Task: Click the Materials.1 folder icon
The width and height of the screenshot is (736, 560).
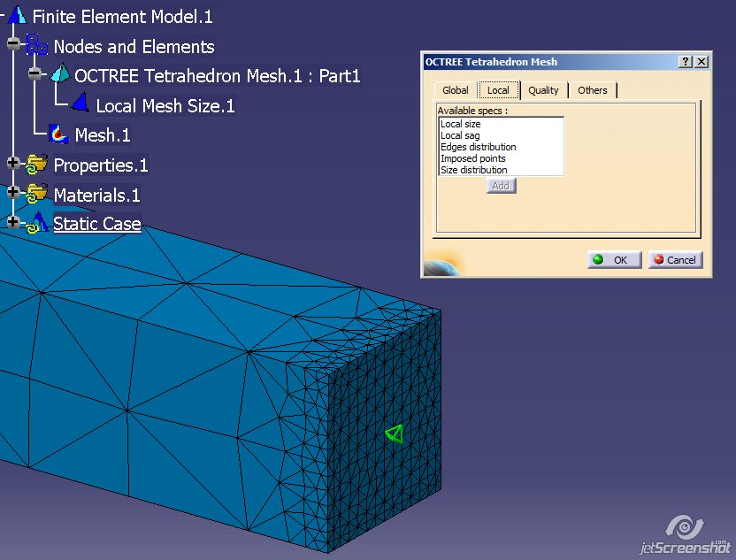Action: (36, 194)
